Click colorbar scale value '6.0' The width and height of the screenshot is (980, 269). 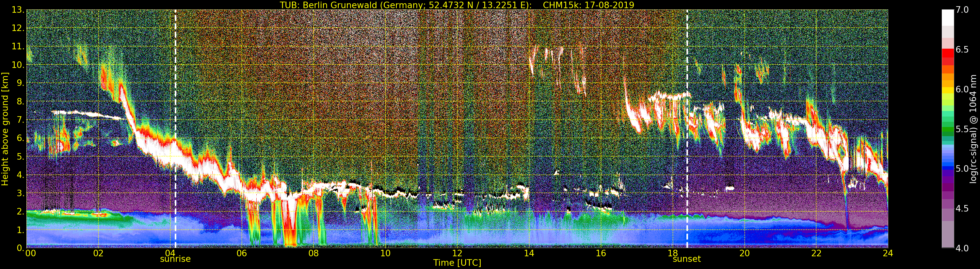tap(962, 89)
